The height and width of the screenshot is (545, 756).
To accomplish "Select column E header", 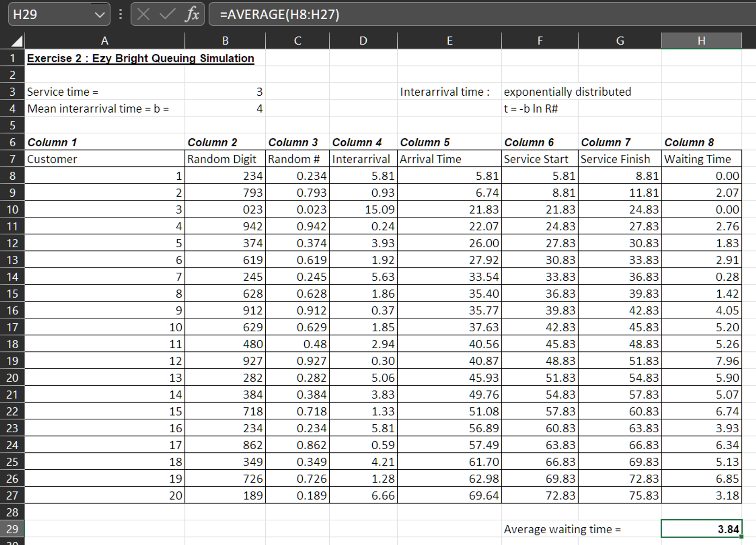I will pos(449,40).
